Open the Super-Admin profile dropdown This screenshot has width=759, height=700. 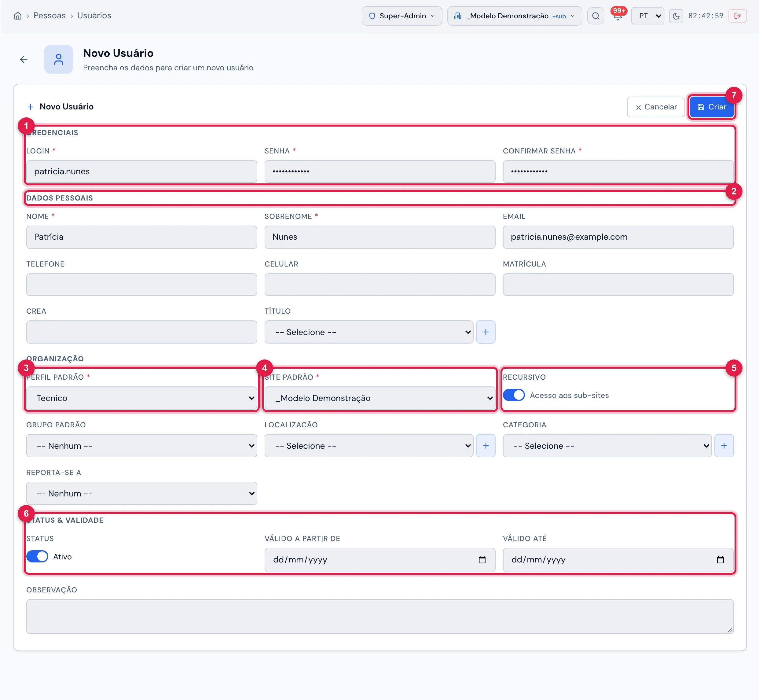(x=402, y=16)
